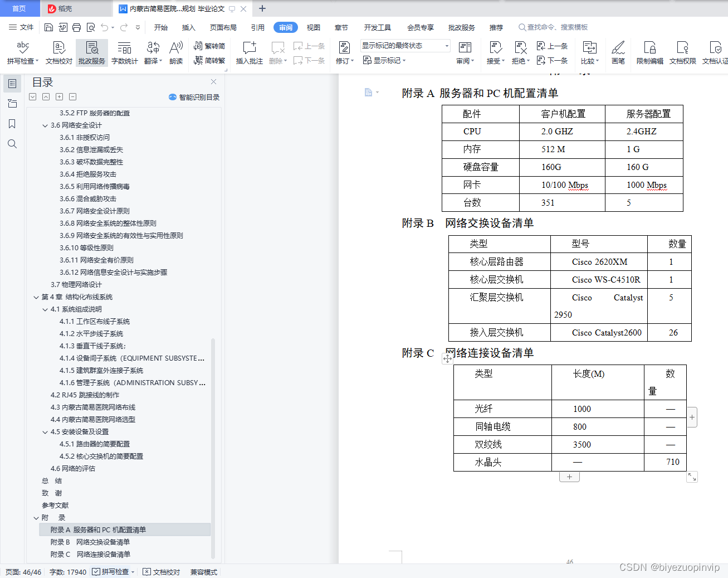Viewport: 728px width, 578px height.
Task: Start read aloud feature
Action: coord(176,52)
